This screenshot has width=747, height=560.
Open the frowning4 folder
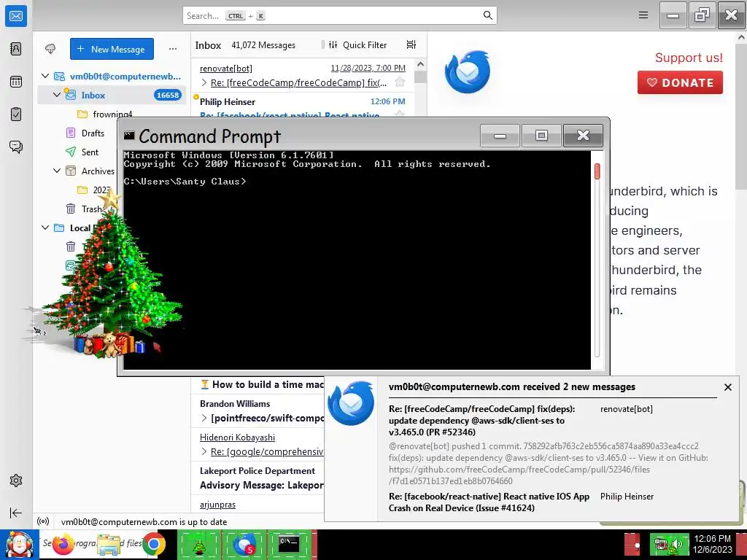pyautogui.click(x=112, y=114)
